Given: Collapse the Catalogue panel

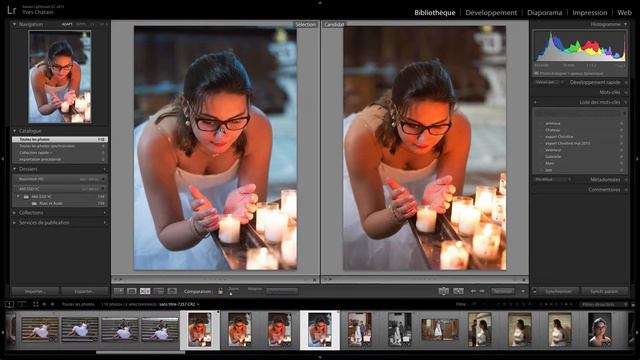Looking at the screenshot, I should [x=15, y=131].
